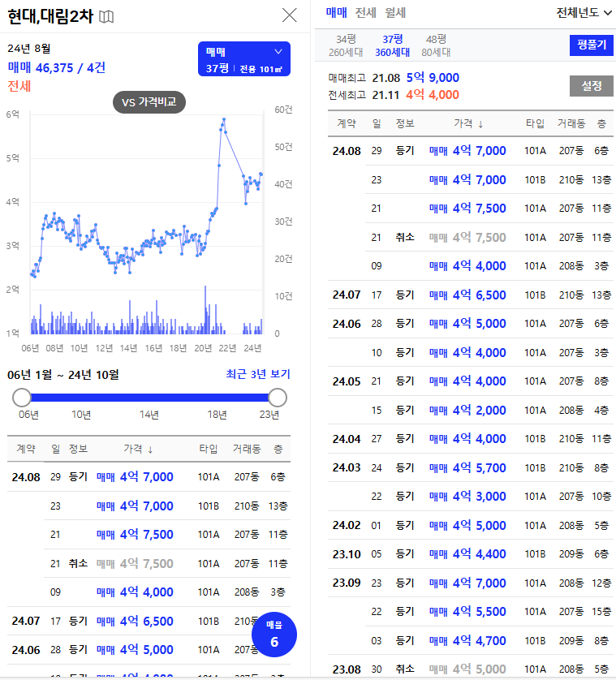Click 매매 46,375 / 4건 summary text
The height and width of the screenshot is (680, 616).
56,67
